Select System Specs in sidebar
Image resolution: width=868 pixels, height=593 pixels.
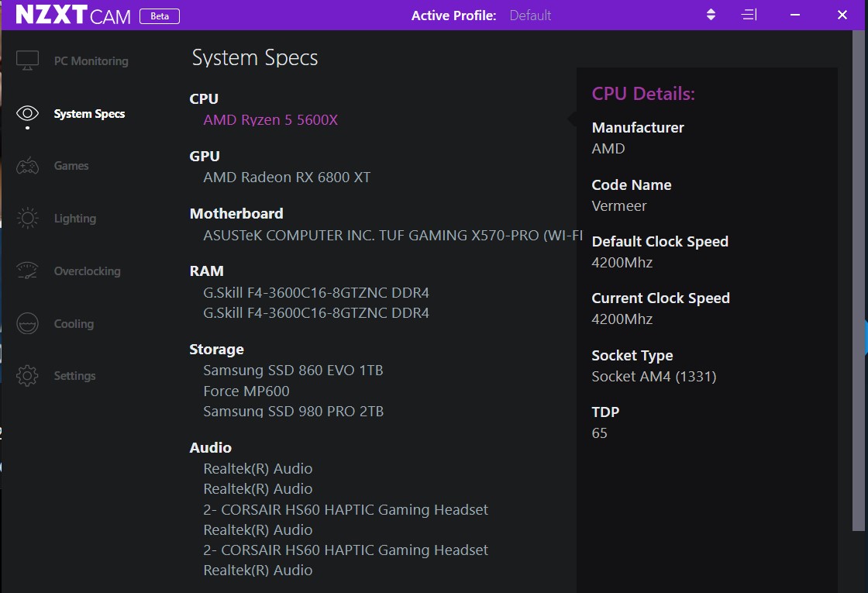click(x=89, y=113)
